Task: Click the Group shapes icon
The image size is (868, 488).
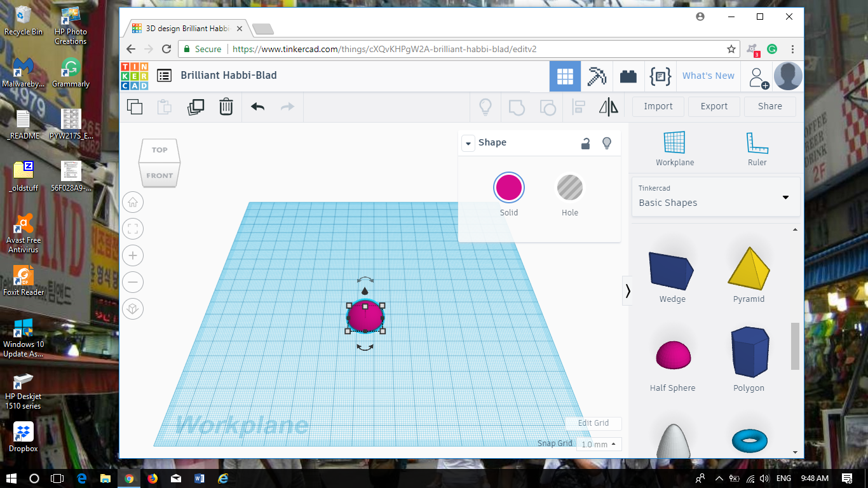Action: [x=517, y=107]
